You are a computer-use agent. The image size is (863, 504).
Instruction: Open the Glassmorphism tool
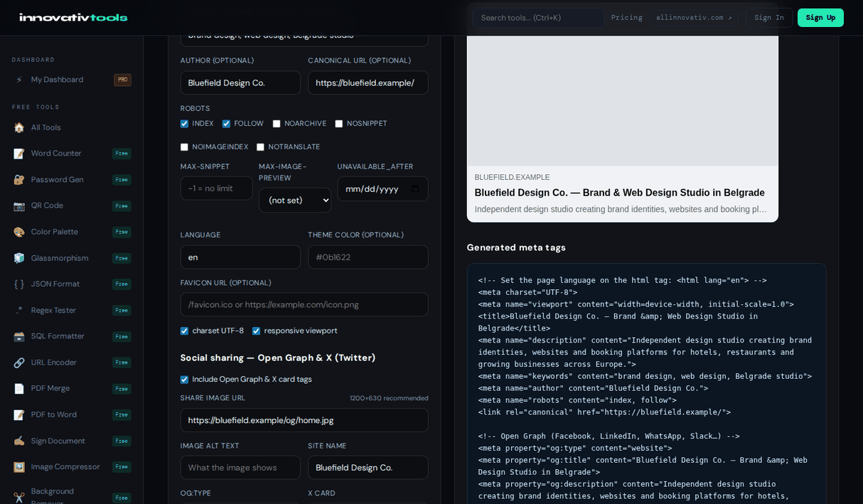[x=72, y=258]
